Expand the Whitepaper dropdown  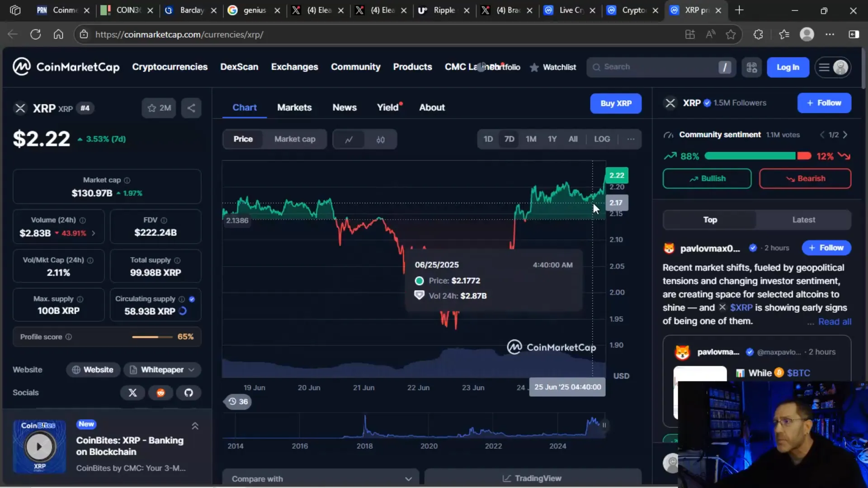(x=162, y=370)
